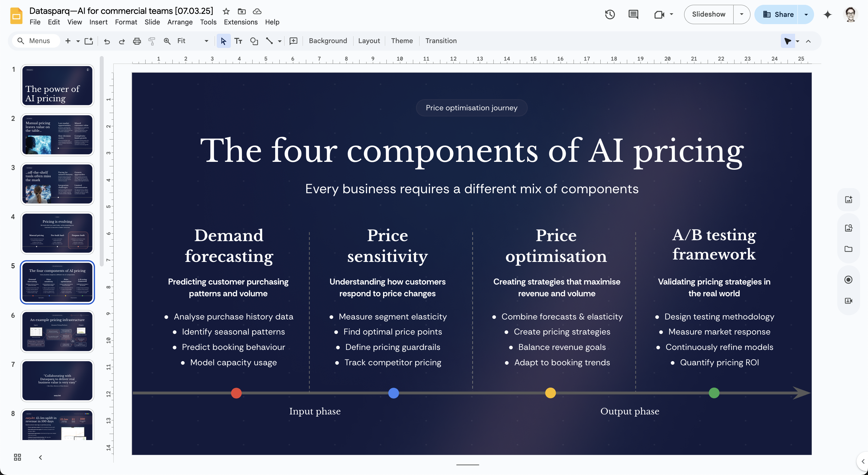Open the Google account avatar
This screenshot has width=868, height=475.
(851, 14)
